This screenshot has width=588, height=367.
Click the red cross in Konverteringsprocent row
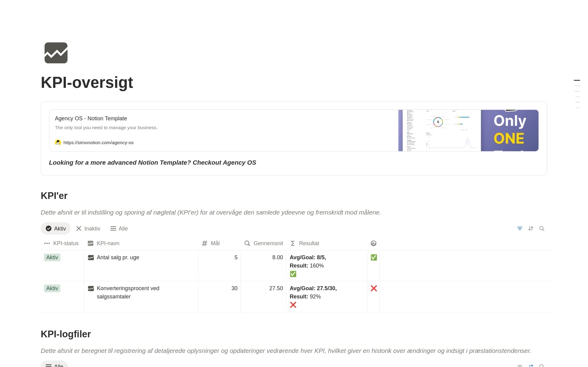pos(374,288)
